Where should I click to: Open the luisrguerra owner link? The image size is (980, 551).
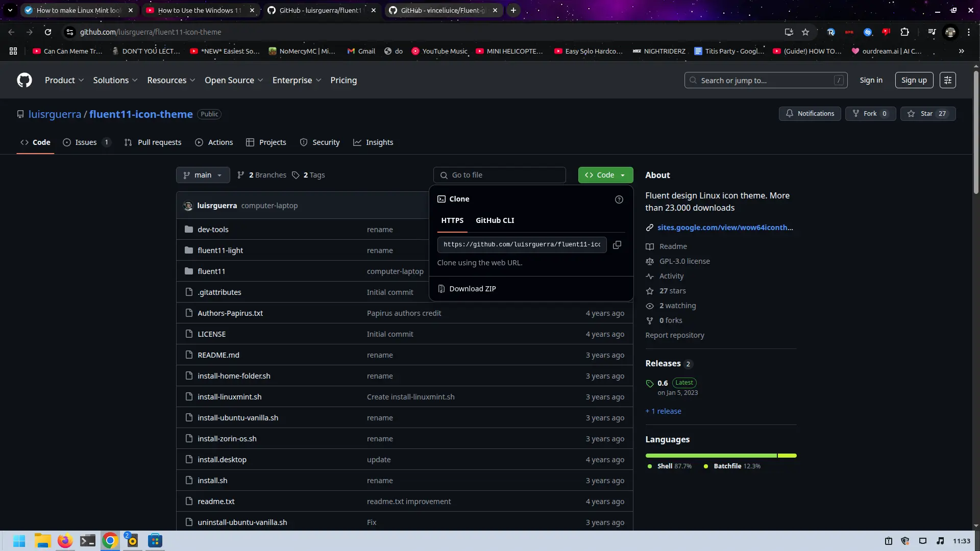pos(55,114)
